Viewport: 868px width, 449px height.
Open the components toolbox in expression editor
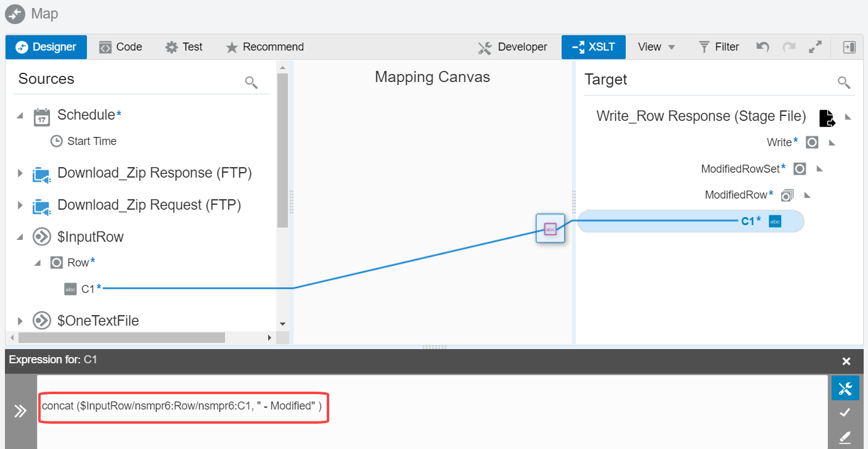coord(845,388)
